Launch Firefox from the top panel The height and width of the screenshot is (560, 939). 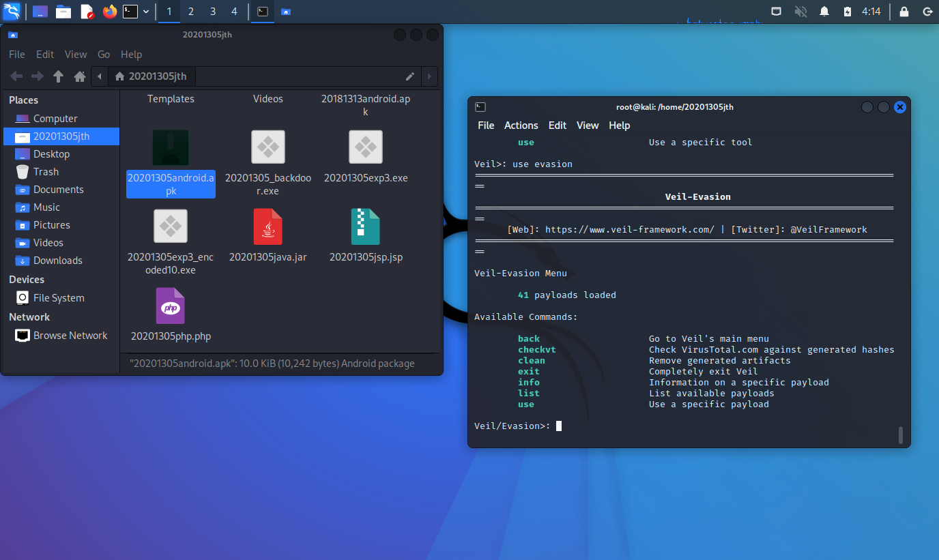pos(109,12)
